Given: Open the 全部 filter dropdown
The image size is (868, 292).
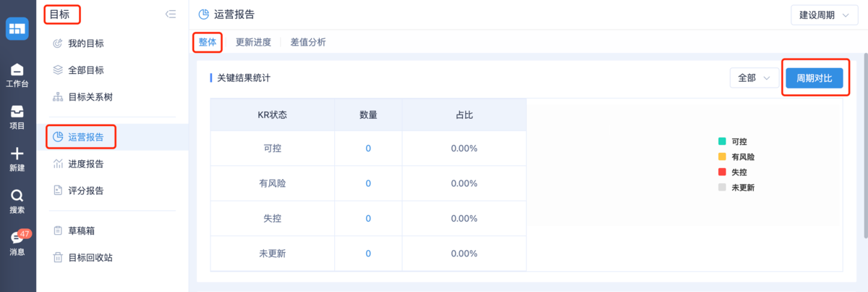Looking at the screenshot, I should click(754, 78).
